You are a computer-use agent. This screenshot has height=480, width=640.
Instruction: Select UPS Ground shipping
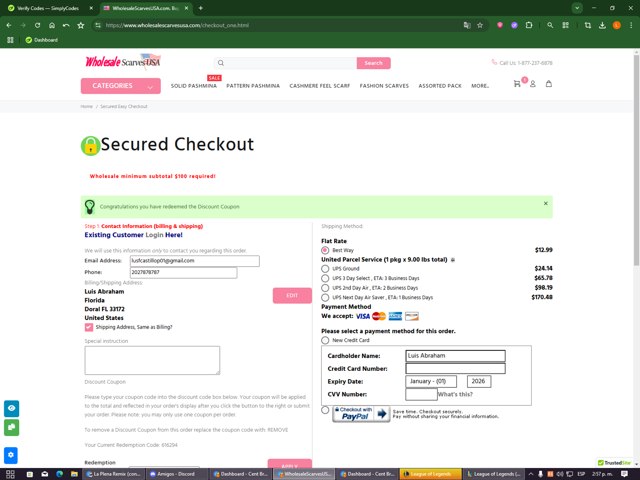click(325, 269)
